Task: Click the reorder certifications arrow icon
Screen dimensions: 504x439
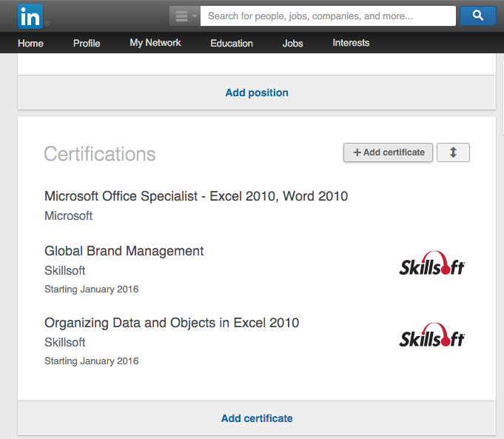Action: [453, 153]
